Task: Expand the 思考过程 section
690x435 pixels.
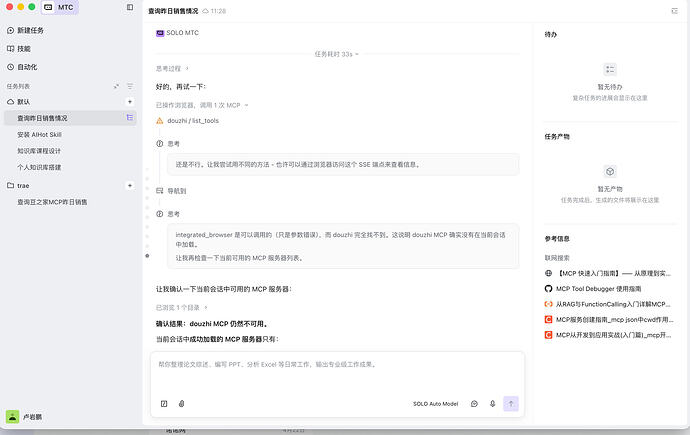Action: coord(172,69)
